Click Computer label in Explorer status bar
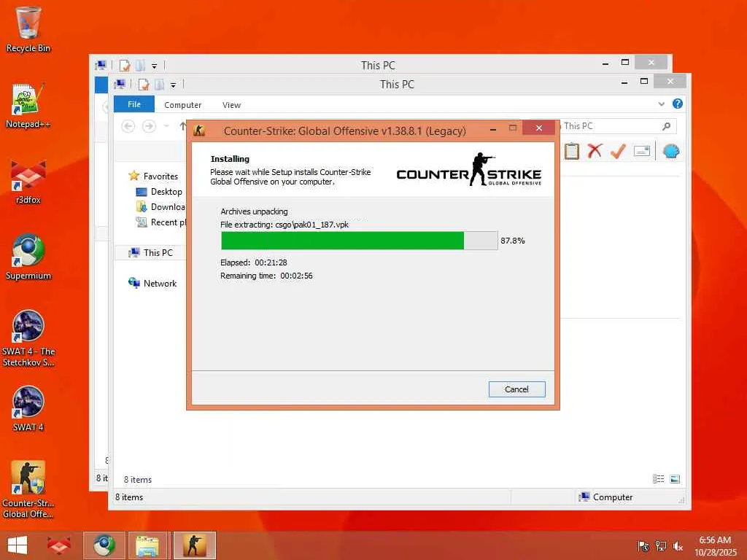 point(613,497)
